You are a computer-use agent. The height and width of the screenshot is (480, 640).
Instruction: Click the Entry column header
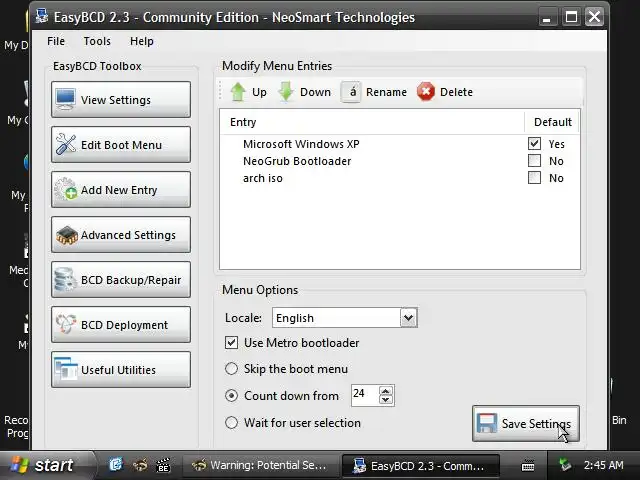pos(372,122)
